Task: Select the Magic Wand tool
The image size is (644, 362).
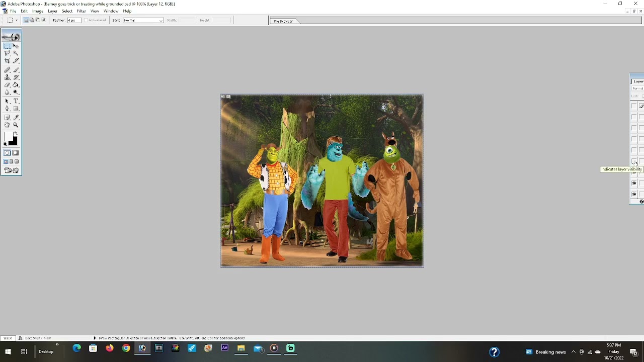Action: click(x=16, y=53)
